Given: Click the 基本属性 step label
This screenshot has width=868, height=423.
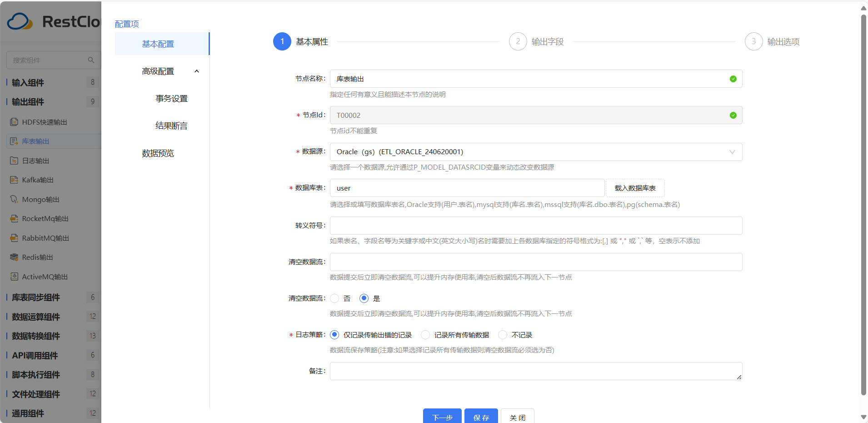Looking at the screenshot, I should click(x=312, y=42).
